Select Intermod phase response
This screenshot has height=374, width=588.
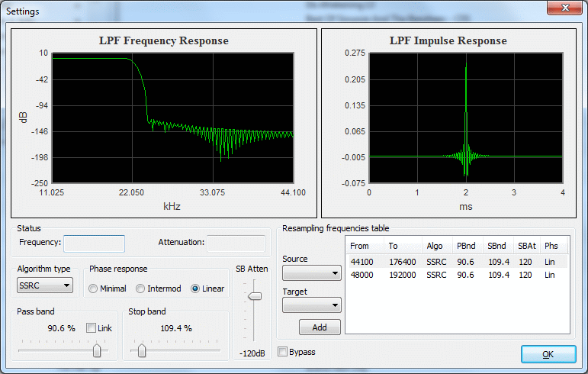(140, 289)
